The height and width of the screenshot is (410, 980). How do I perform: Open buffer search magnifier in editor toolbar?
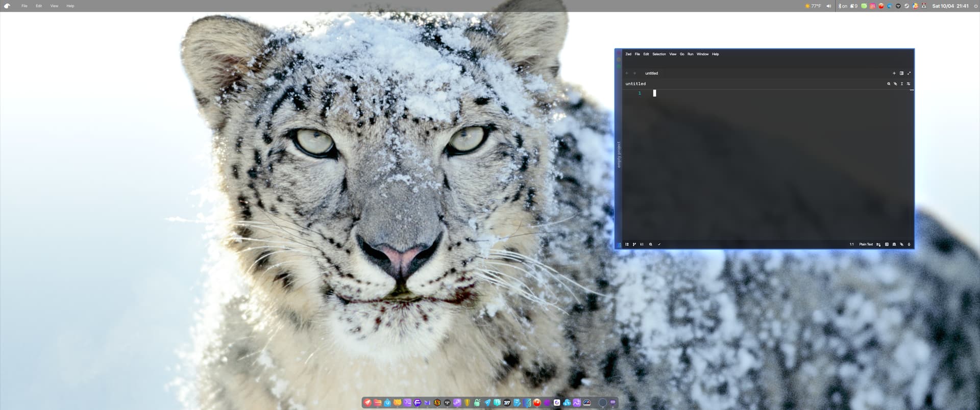click(889, 84)
